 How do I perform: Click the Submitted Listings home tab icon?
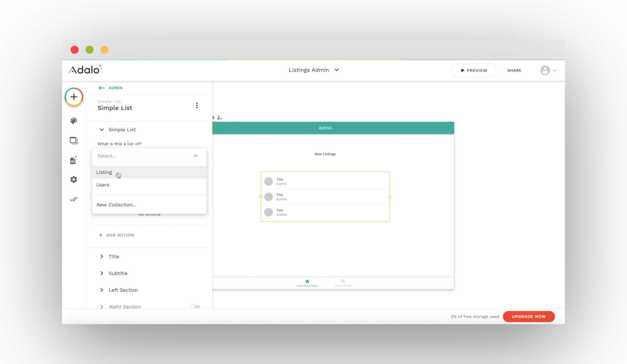click(x=307, y=281)
